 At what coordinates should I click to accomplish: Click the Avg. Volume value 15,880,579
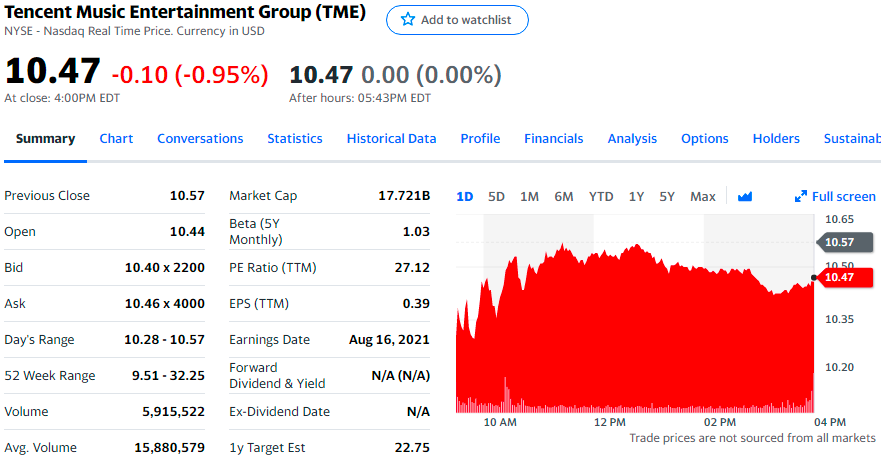[169, 448]
